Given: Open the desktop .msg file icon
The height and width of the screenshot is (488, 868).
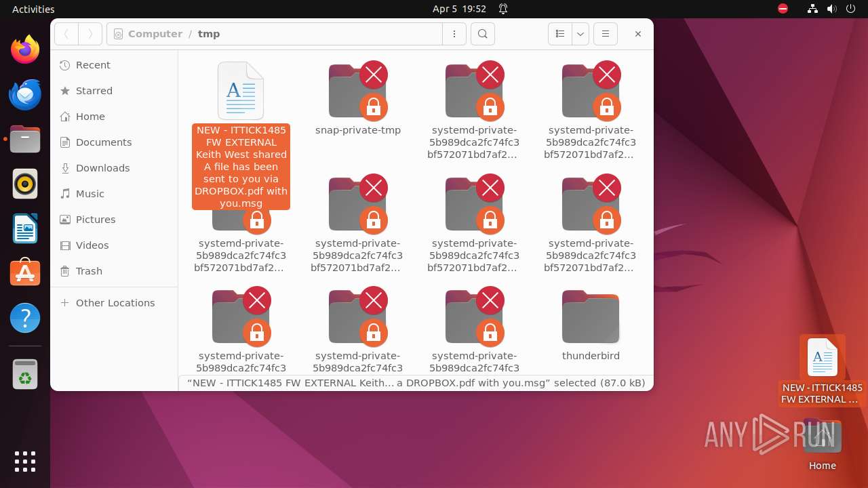Looking at the screenshot, I should 822,357.
